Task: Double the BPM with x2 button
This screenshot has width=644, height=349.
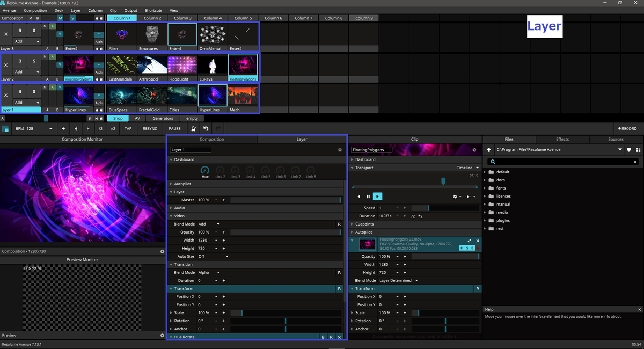Action: 113,129
